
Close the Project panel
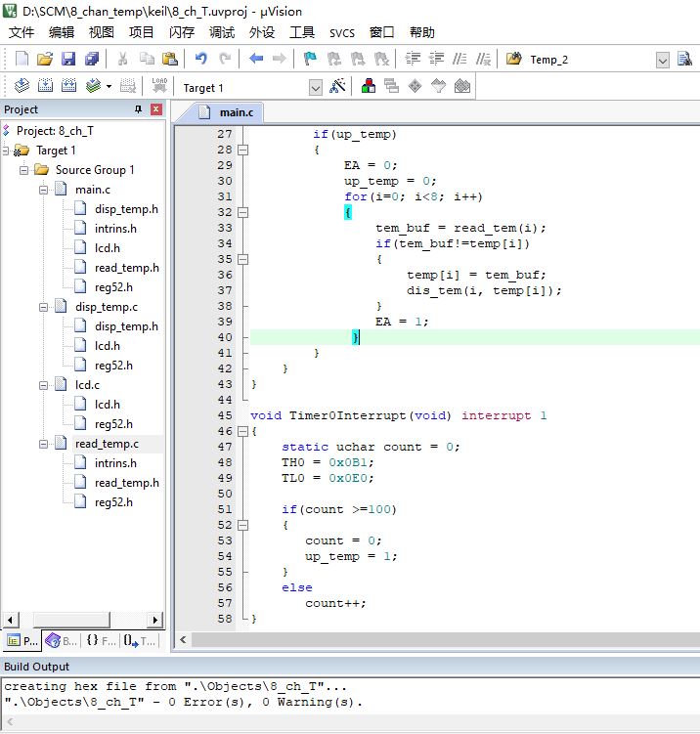point(155,109)
